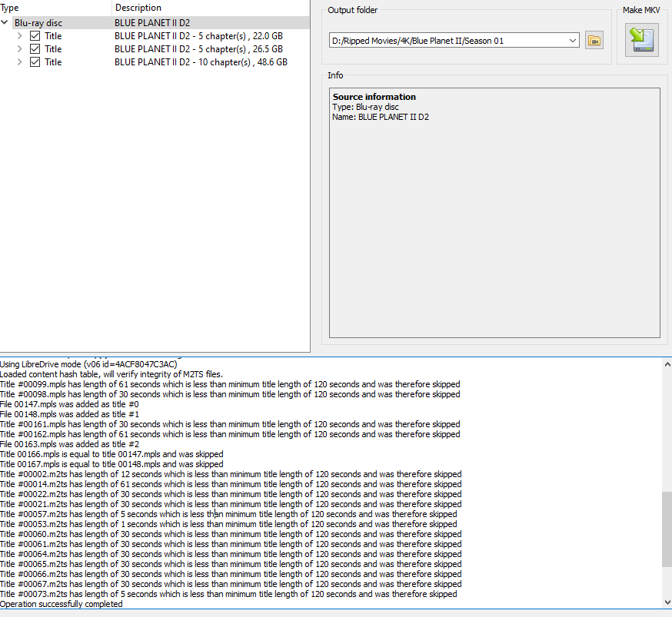Click the Make MKV disc-save icon

point(641,40)
